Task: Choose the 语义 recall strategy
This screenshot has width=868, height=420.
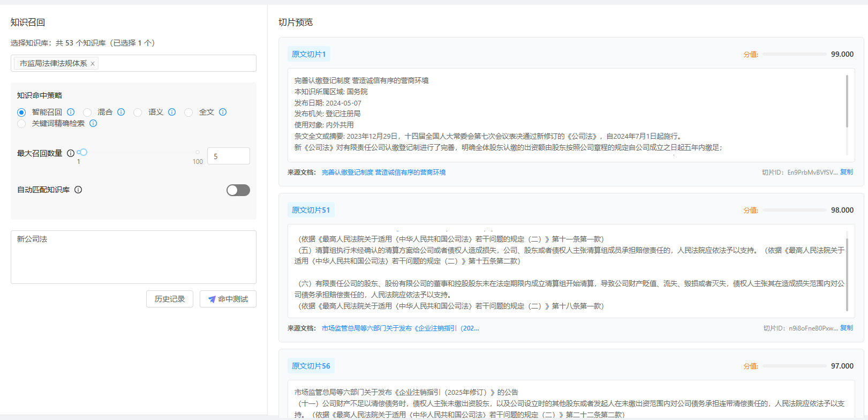Action: coord(138,112)
